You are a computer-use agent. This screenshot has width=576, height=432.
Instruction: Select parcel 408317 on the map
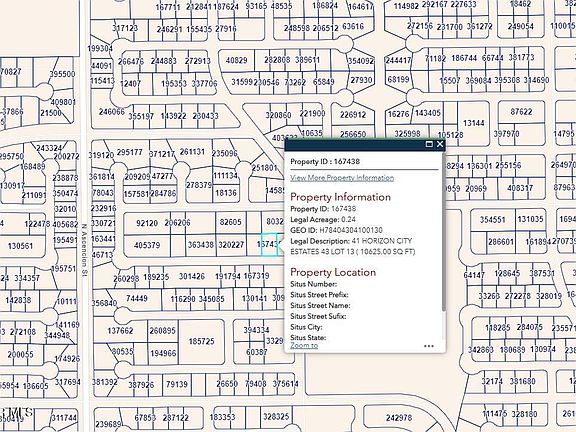click(x=520, y=188)
